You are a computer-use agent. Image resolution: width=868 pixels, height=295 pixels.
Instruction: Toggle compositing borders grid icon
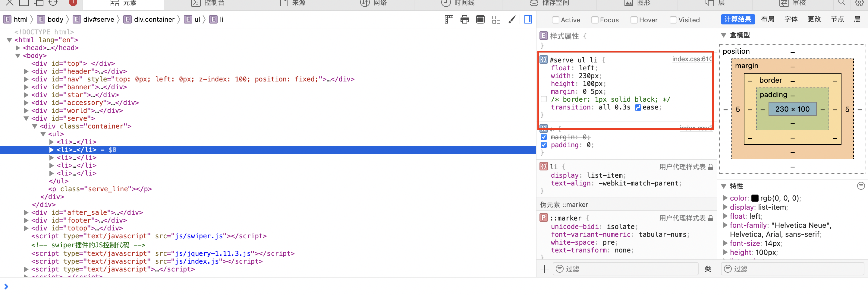pyautogui.click(x=496, y=20)
